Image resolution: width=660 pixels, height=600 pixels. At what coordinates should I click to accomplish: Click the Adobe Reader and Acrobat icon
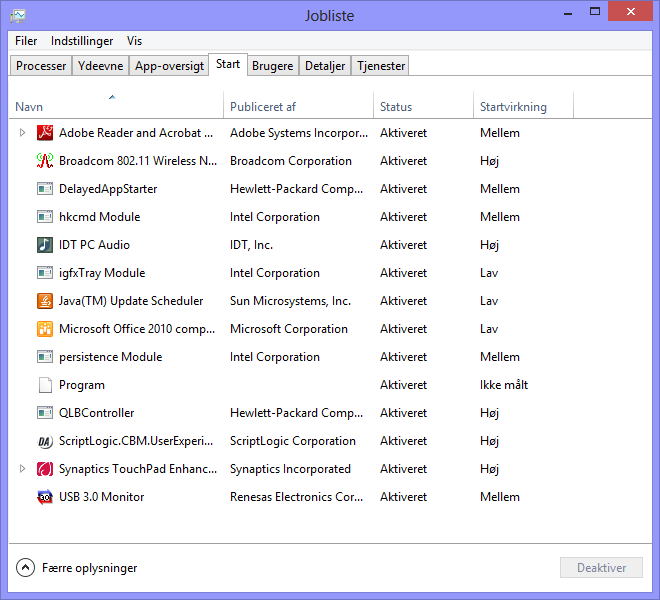[x=44, y=133]
